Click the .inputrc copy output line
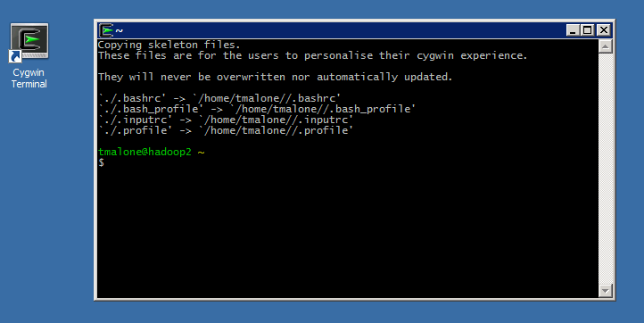This screenshot has width=644, height=323. (x=226, y=120)
